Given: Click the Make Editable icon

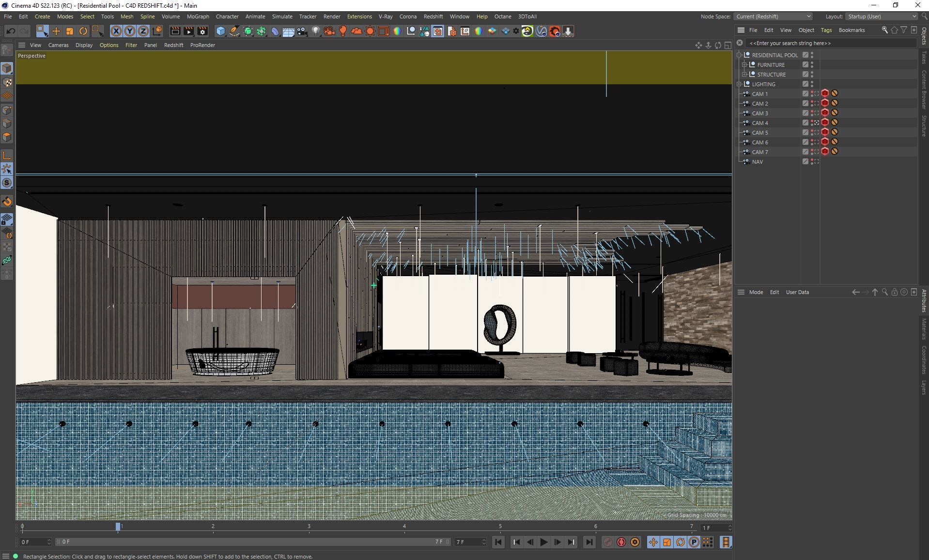Looking at the screenshot, I should pos(7,50).
